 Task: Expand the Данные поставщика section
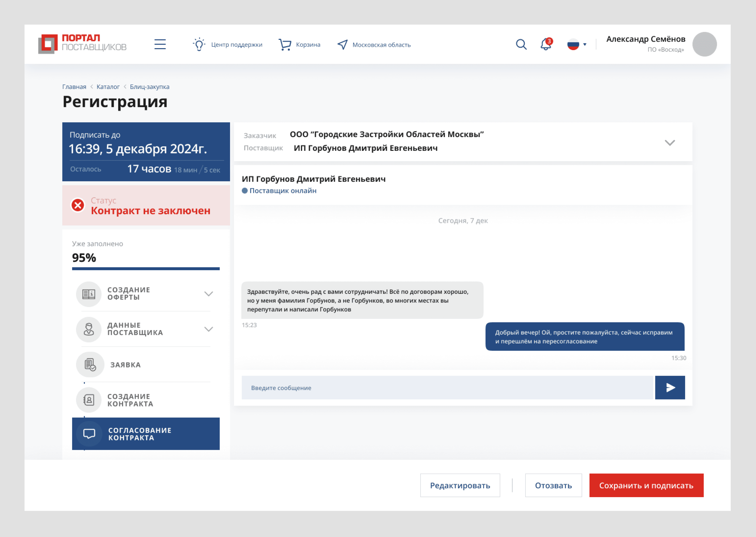tap(208, 329)
